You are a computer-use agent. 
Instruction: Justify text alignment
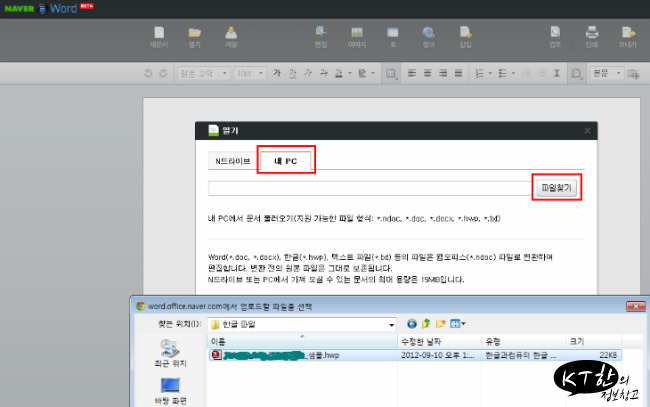[458, 73]
